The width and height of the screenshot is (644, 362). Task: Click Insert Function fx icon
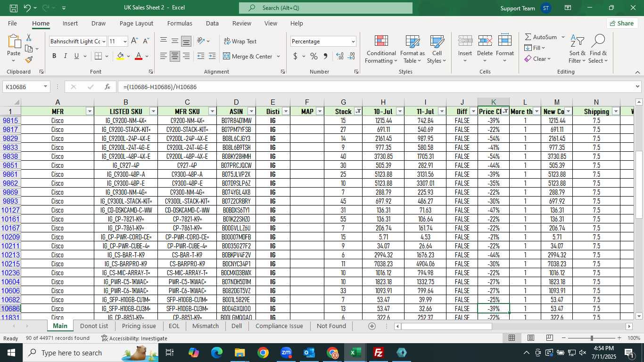107,87
